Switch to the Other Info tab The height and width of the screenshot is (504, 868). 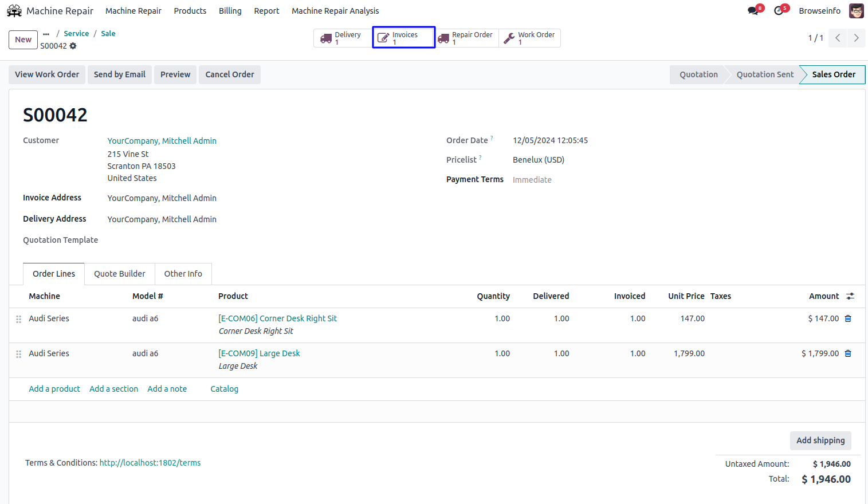coord(183,274)
